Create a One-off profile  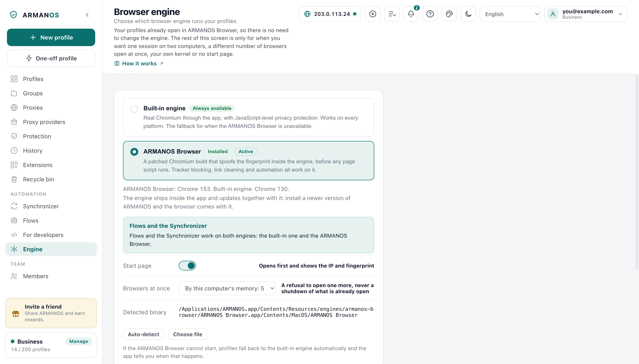(51, 58)
